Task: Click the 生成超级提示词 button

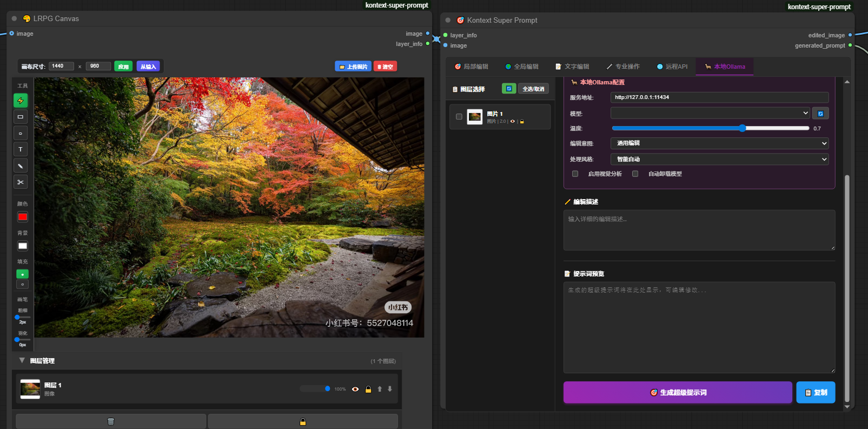Action: [678, 393]
